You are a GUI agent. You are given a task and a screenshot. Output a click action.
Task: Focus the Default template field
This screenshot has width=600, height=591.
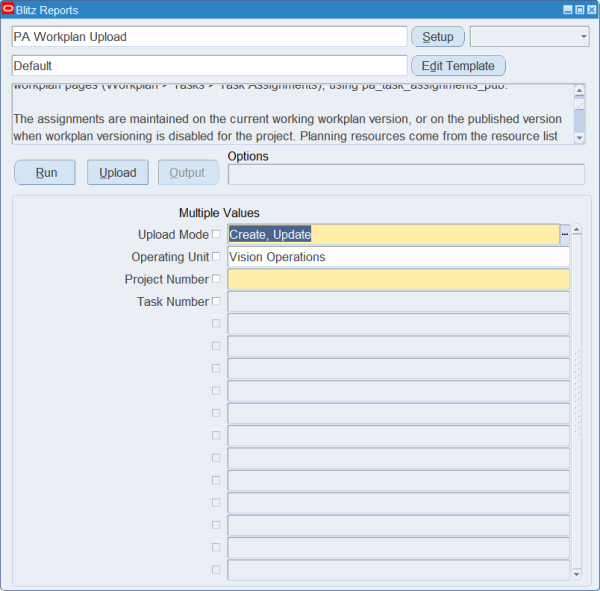click(209, 66)
